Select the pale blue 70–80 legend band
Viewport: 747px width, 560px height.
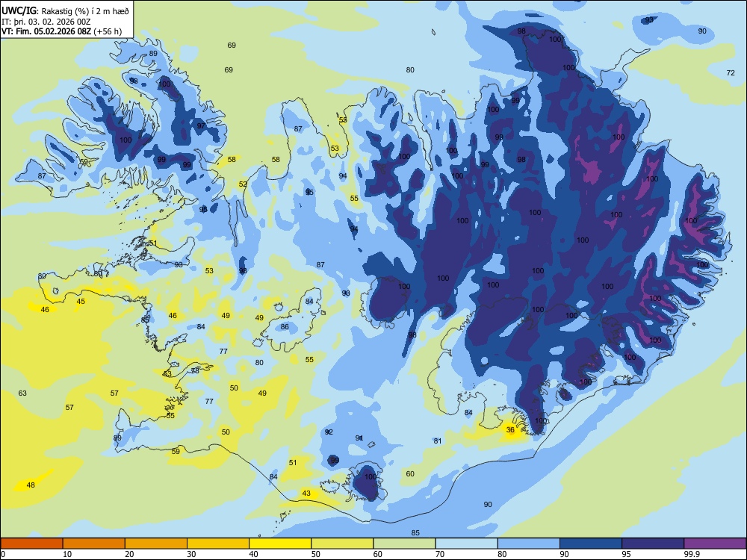click(466, 544)
